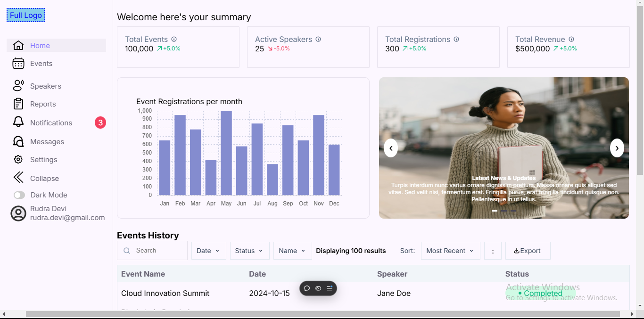
Task: Open the Date filter dropdown
Action: point(209,251)
